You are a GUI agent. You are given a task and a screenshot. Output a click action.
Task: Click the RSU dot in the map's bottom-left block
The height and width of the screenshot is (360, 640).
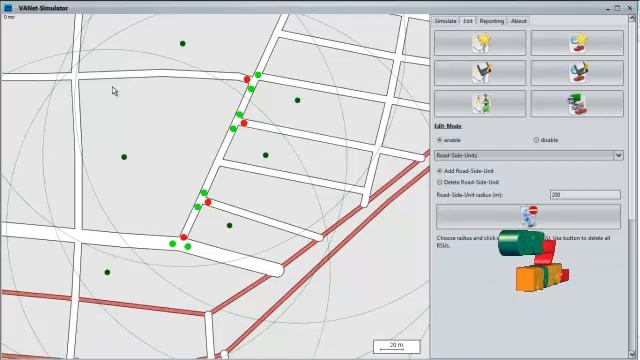point(107,272)
